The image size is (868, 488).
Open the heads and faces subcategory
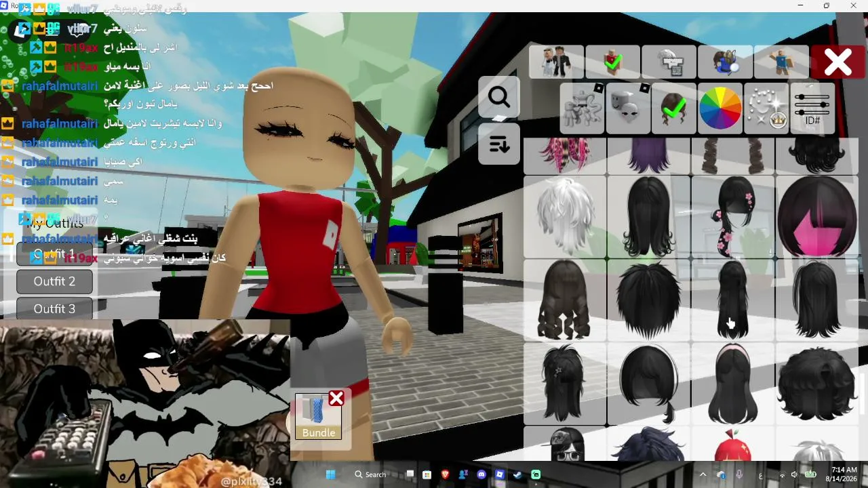tap(628, 108)
